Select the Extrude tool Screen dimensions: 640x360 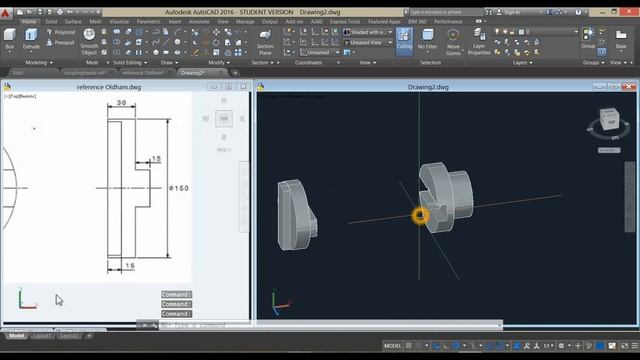31,39
